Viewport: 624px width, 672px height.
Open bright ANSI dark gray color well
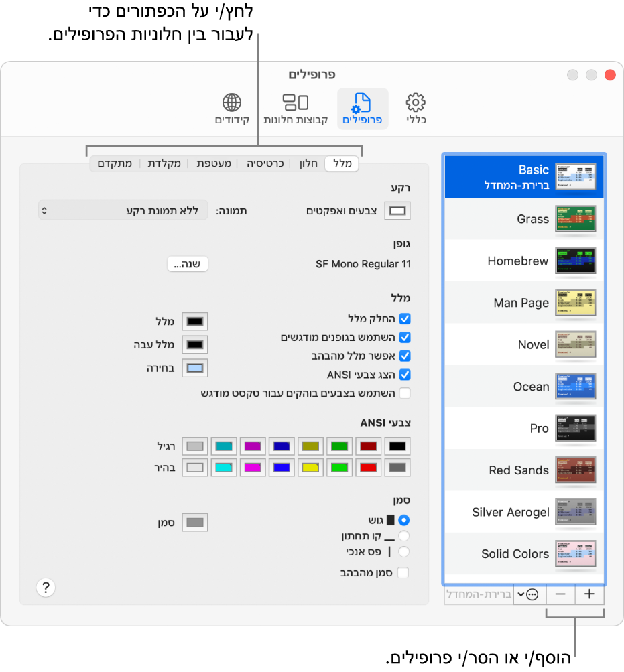pos(397,468)
